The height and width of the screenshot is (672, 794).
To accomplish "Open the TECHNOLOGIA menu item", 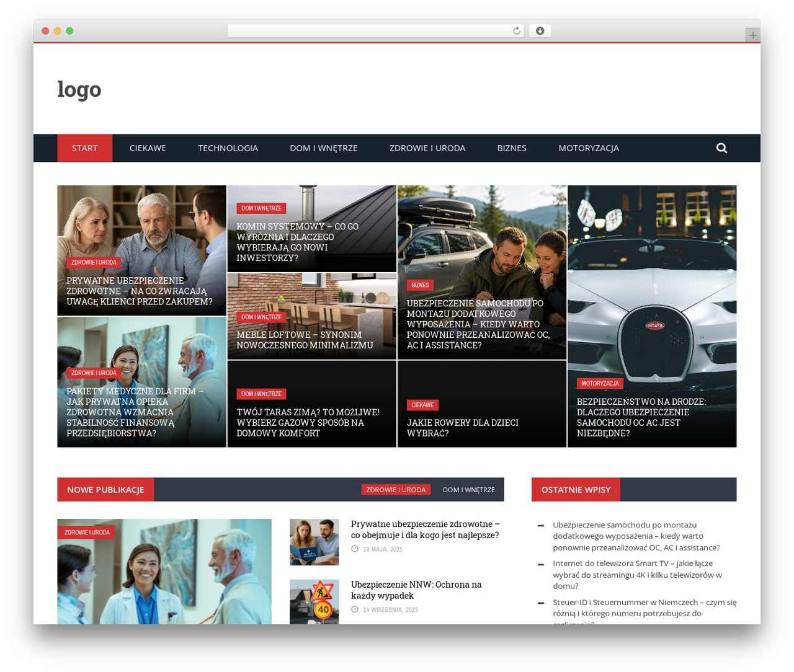I will [228, 148].
